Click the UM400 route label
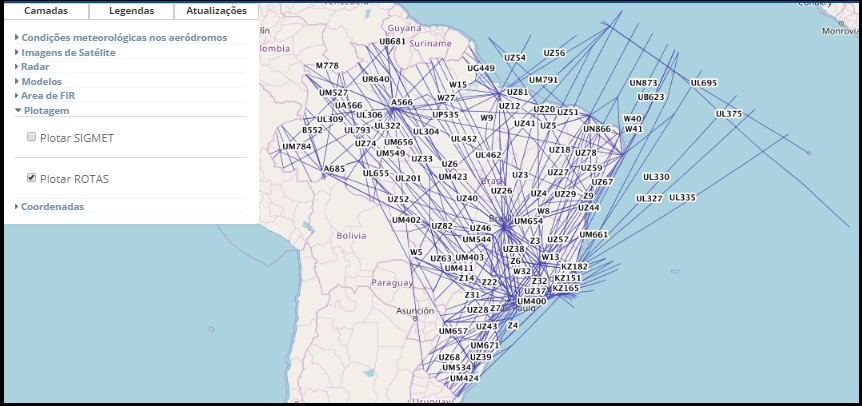Image resolution: width=862 pixels, height=406 pixels. (532, 301)
